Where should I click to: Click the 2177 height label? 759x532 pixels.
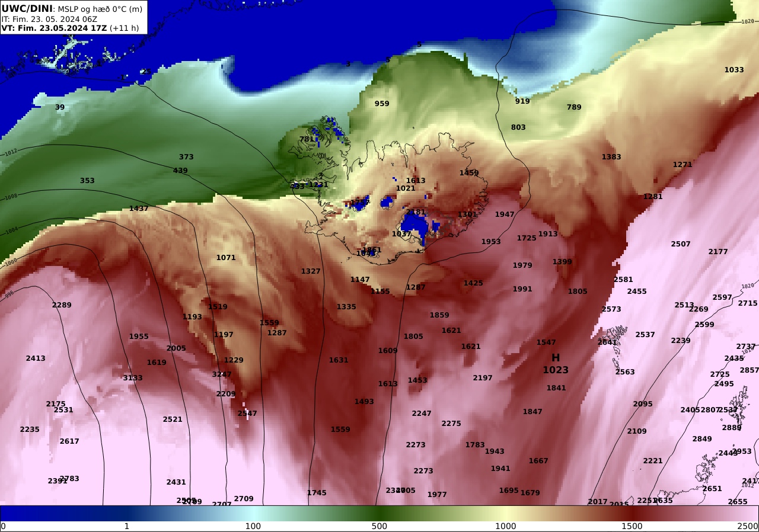coord(718,252)
